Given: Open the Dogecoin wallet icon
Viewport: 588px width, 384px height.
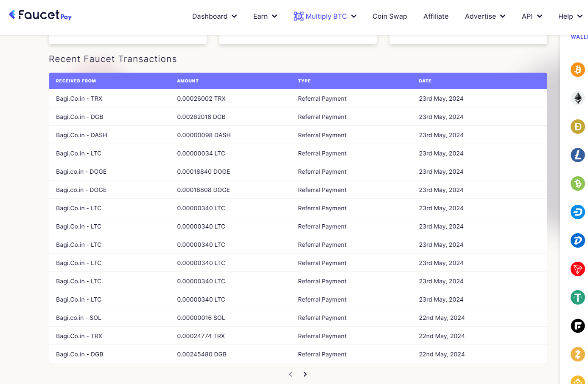Looking at the screenshot, I should (577, 127).
